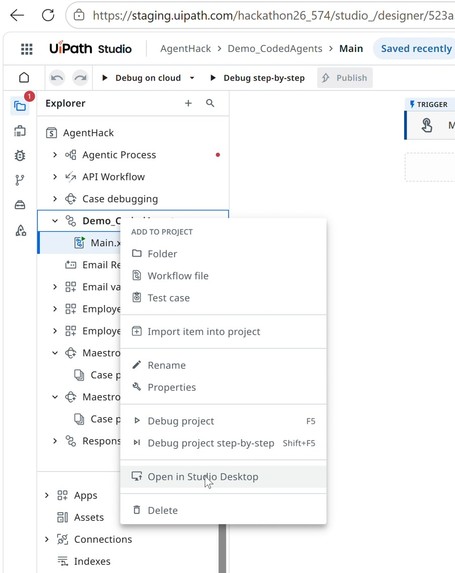Choose Import item into project
The height and width of the screenshot is (573, 455).
click(223, 331)
